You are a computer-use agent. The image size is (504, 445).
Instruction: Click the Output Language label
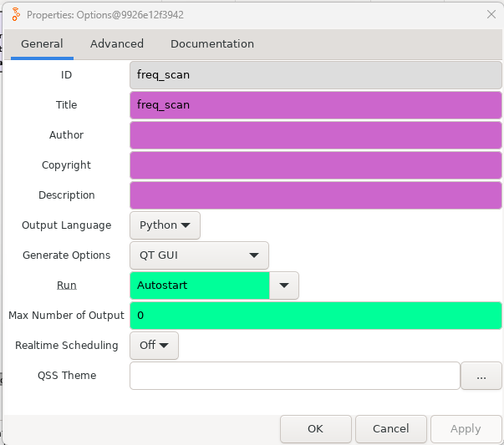pyautogui.click(x=67, y=225)
